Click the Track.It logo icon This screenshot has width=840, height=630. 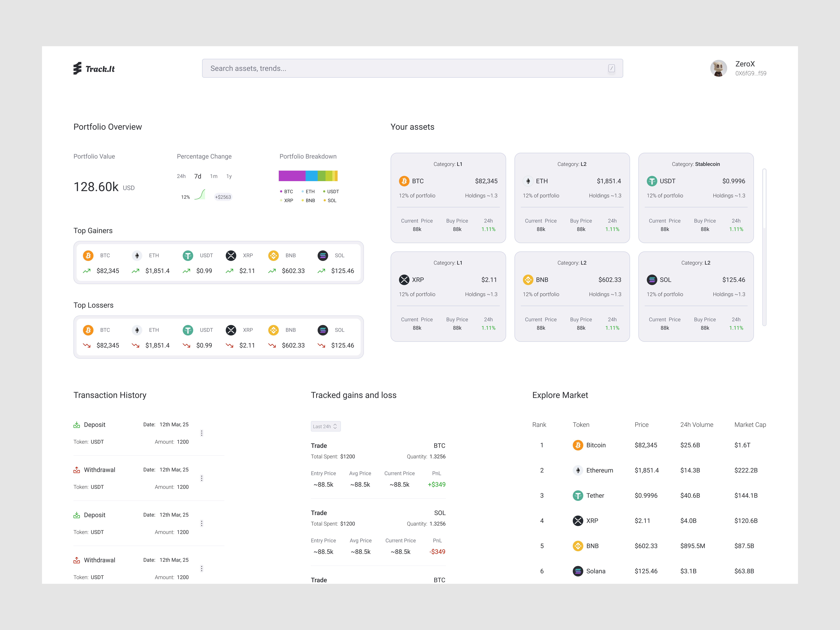point(77,68)
